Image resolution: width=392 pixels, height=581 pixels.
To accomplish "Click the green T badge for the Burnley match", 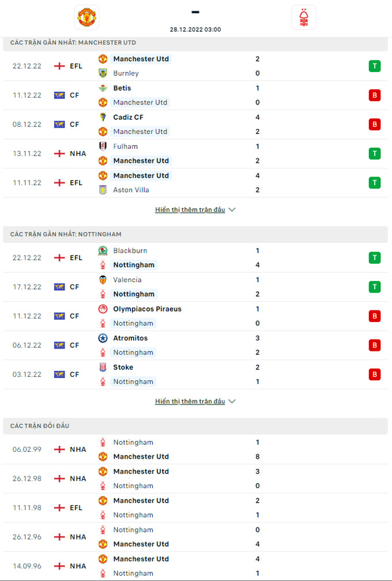I will tap(375, 66).
